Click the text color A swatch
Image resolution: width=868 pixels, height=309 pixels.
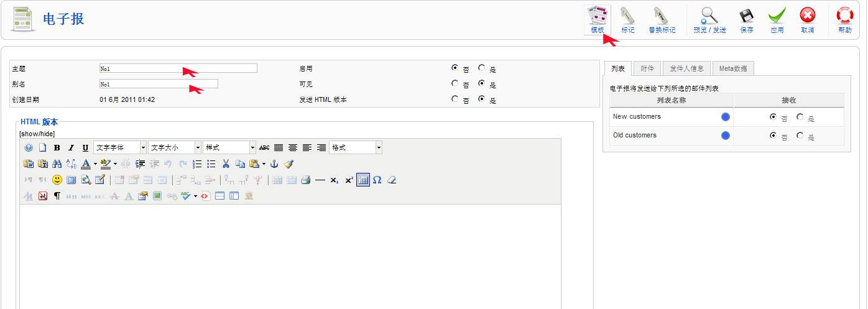(x=86, y=164)
